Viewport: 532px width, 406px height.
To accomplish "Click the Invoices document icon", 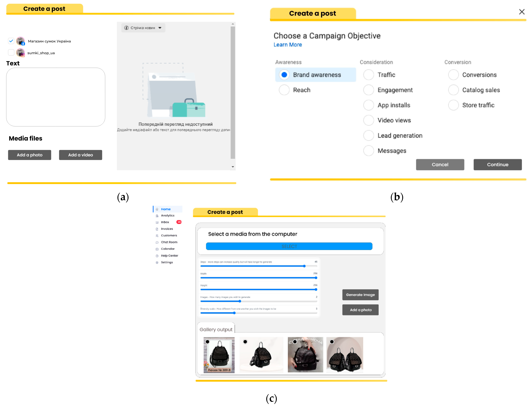I will click(x=157, y=229).
